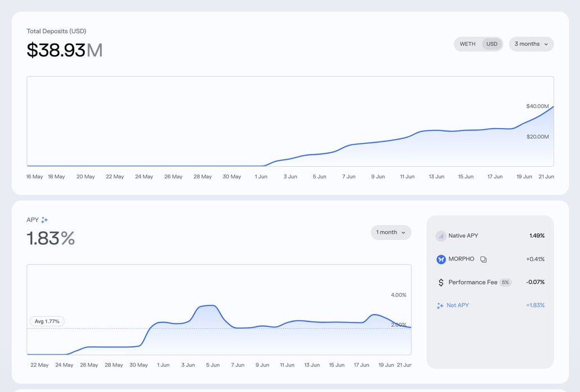Click the $38.93M total deposits value
580x392 pixels.
pyautogui.click(x=65, y=51)
